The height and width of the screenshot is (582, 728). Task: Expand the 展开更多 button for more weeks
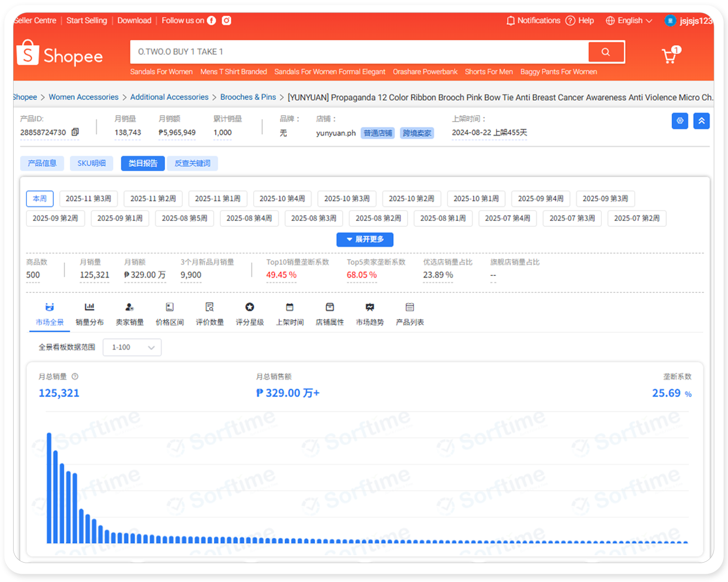point(365,239)
